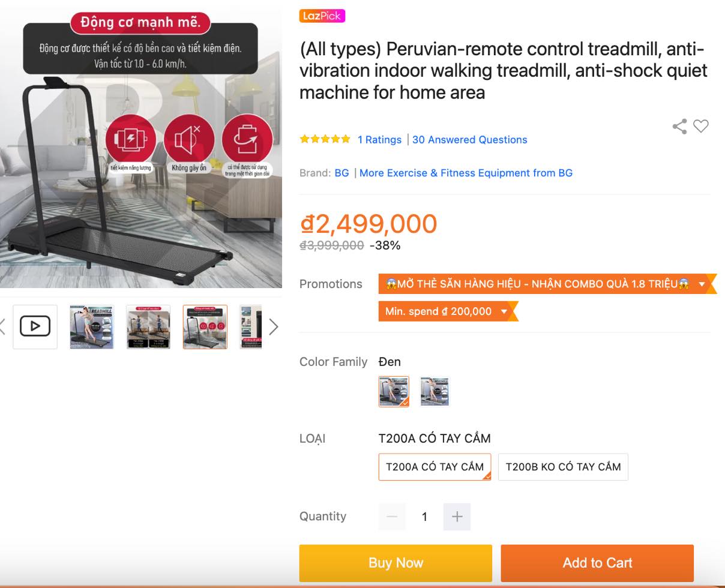Viewport: 725px width, 588px height.
Task: Select T200B KO CÓ TAY CẦM option
Action: [563, 467]
